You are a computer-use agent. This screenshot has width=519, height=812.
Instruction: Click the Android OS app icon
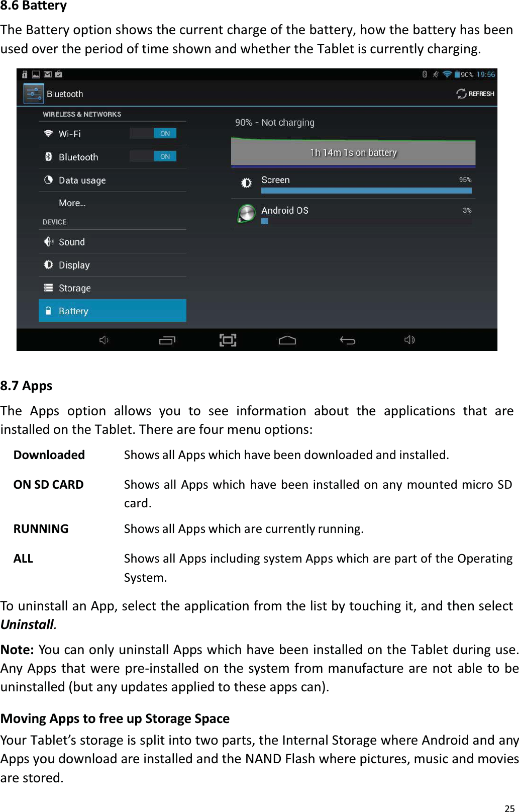tap(246, 214)
